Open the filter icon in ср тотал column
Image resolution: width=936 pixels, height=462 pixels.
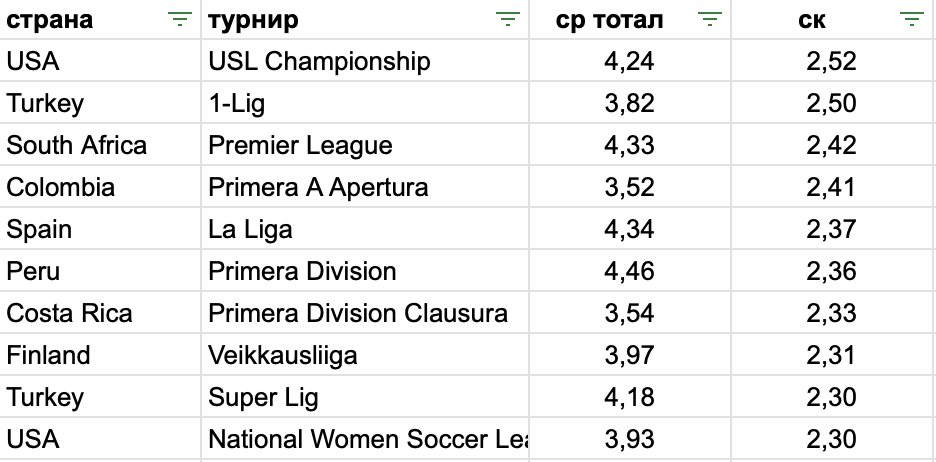click(x=710, y=20)
